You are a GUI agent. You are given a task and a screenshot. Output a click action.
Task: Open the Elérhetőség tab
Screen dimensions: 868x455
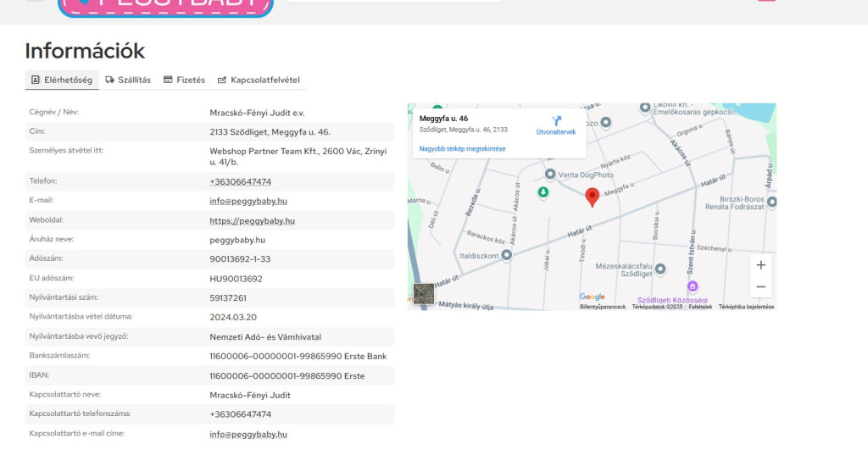pos(62,80)
